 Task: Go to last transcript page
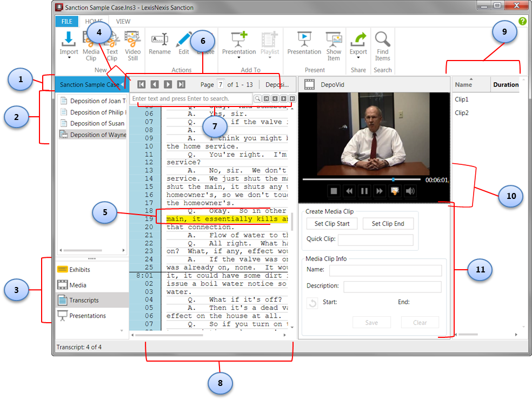[x=181, y=84]
